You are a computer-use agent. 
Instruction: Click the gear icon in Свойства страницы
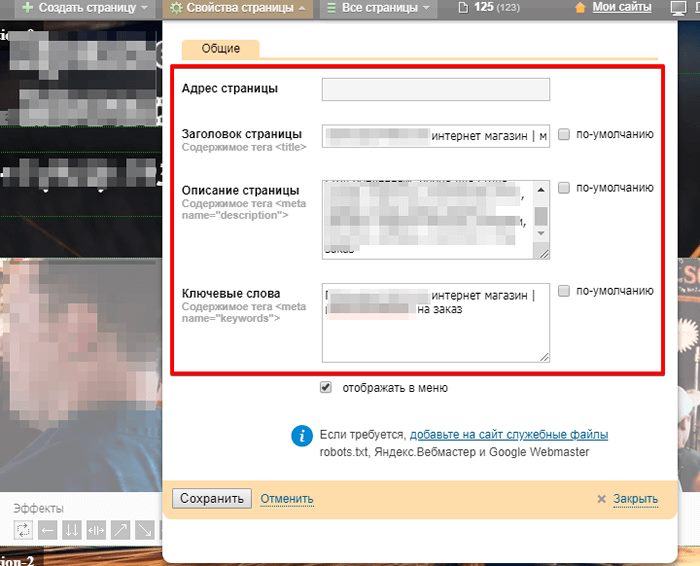click(x=176, y=8)
